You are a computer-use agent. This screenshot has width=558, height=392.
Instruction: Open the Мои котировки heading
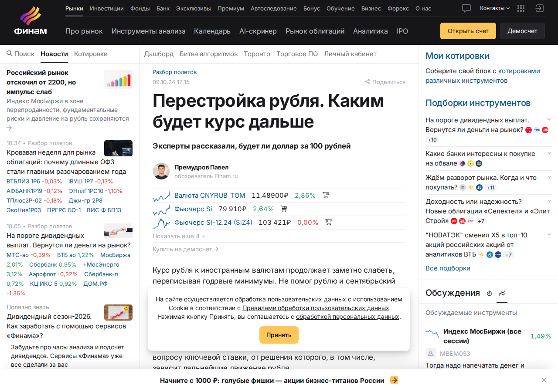pos(457,56)
